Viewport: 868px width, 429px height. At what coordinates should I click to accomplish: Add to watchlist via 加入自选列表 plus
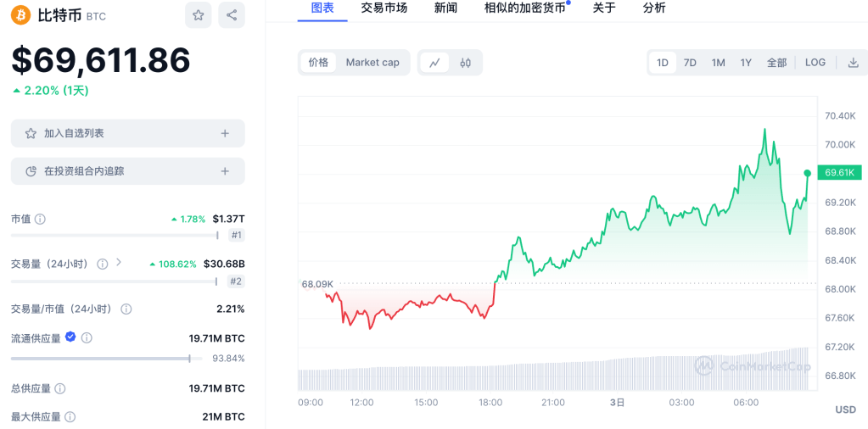point(225,133)
